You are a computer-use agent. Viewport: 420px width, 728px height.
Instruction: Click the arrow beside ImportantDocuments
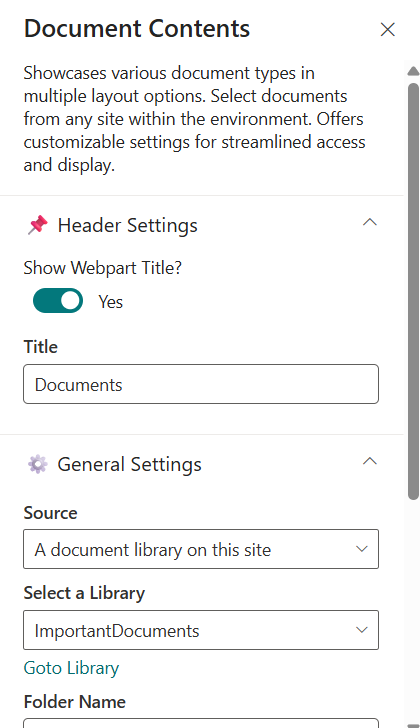362,630
